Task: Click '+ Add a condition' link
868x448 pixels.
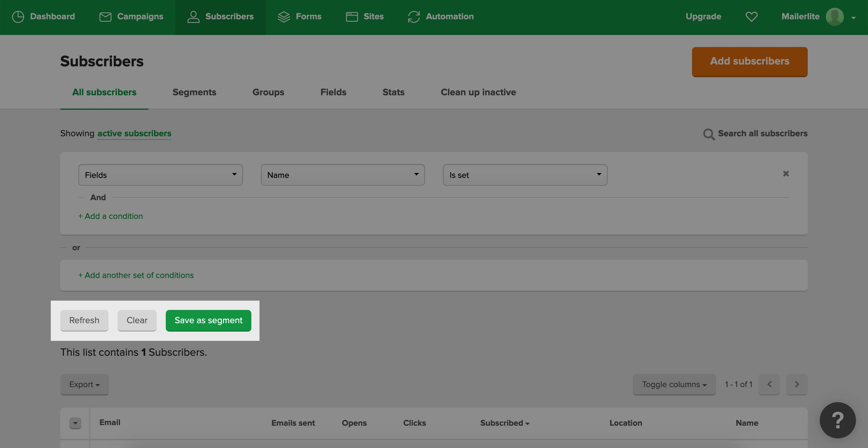Action: click(111, 216)
